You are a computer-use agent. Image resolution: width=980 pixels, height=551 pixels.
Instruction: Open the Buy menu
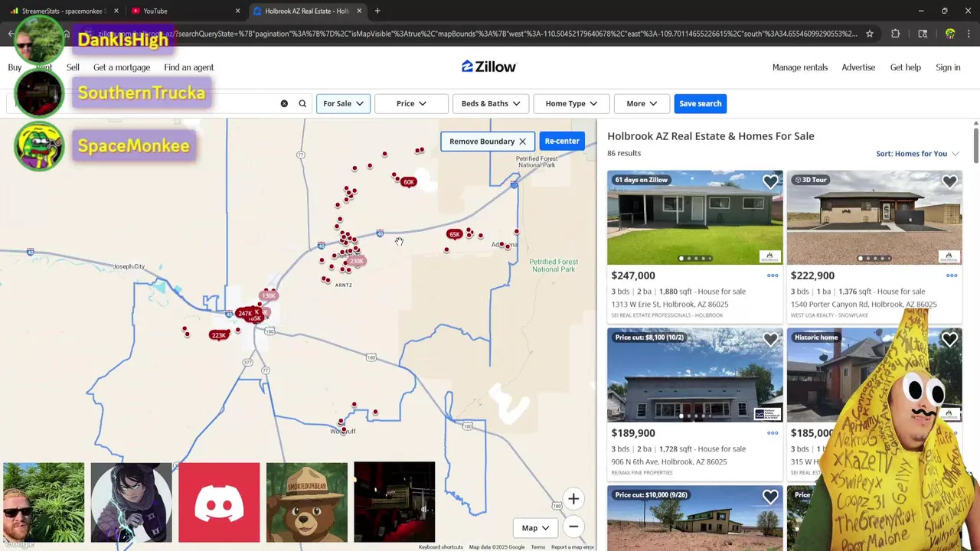[15, 67]
